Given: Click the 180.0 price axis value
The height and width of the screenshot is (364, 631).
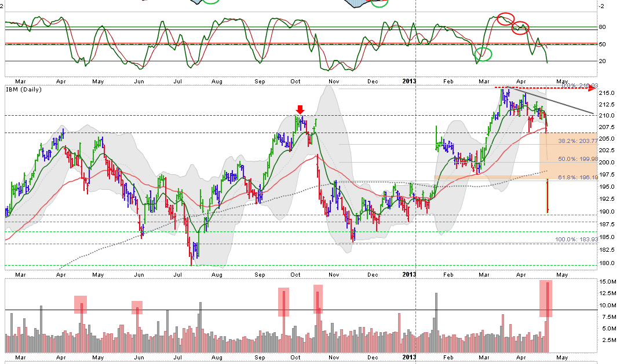Looking at the screenshot, I should (607, 263).
